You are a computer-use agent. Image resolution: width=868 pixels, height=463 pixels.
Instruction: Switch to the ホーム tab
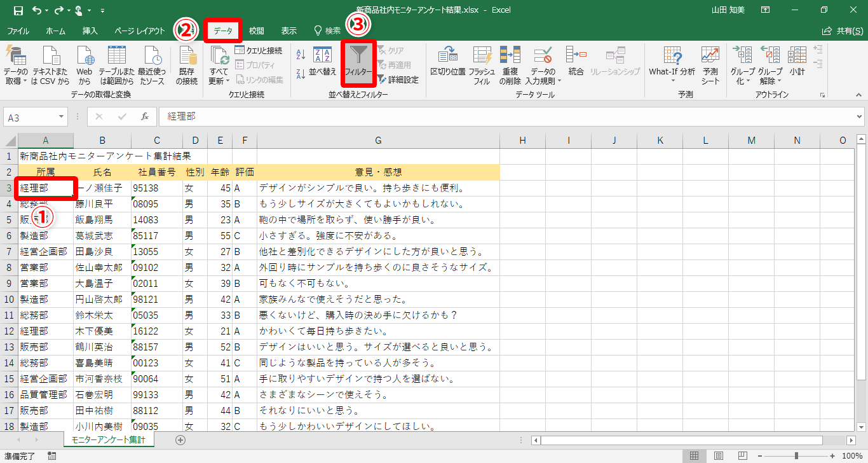click(56, 31)
